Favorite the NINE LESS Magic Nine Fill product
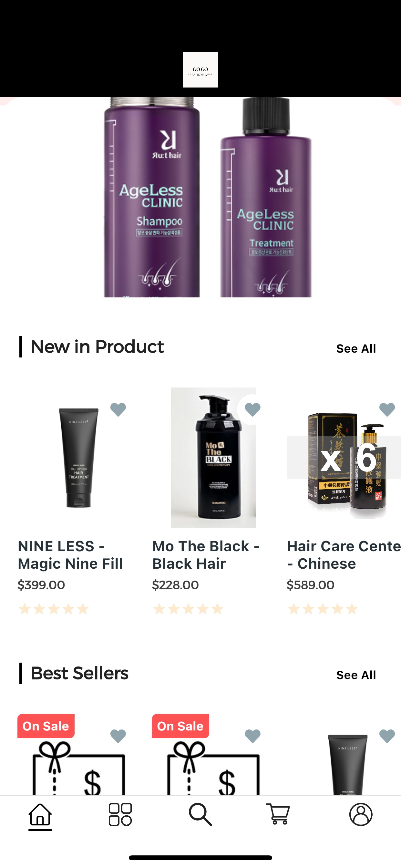Screen dimensions: 401x868 (118, 410)
